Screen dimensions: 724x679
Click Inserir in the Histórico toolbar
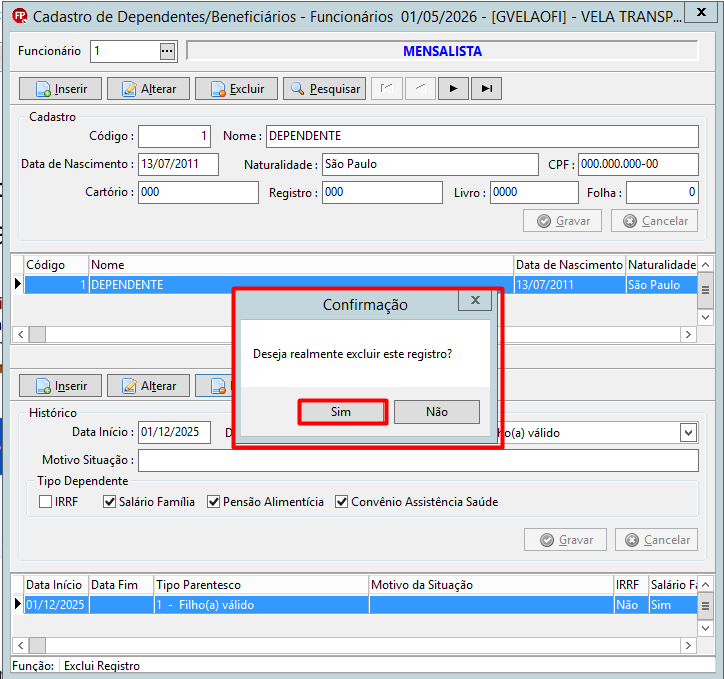[x=60, y=385]
